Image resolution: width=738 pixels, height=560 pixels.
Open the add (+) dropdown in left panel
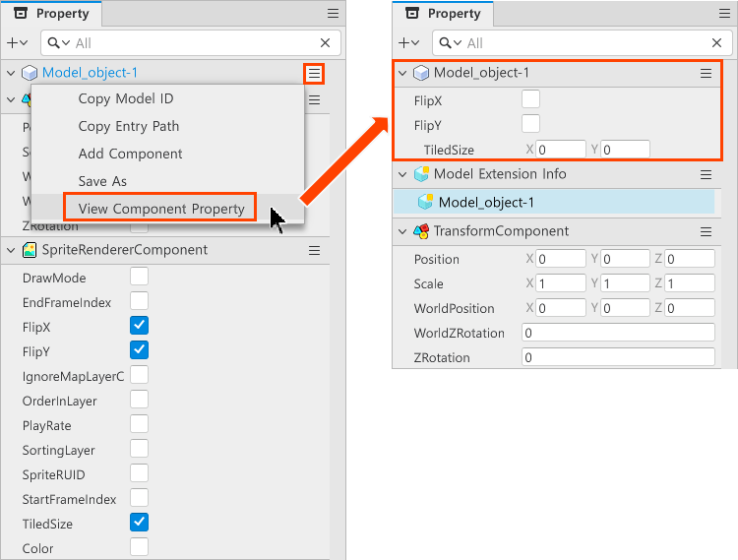tap(18, 43)
